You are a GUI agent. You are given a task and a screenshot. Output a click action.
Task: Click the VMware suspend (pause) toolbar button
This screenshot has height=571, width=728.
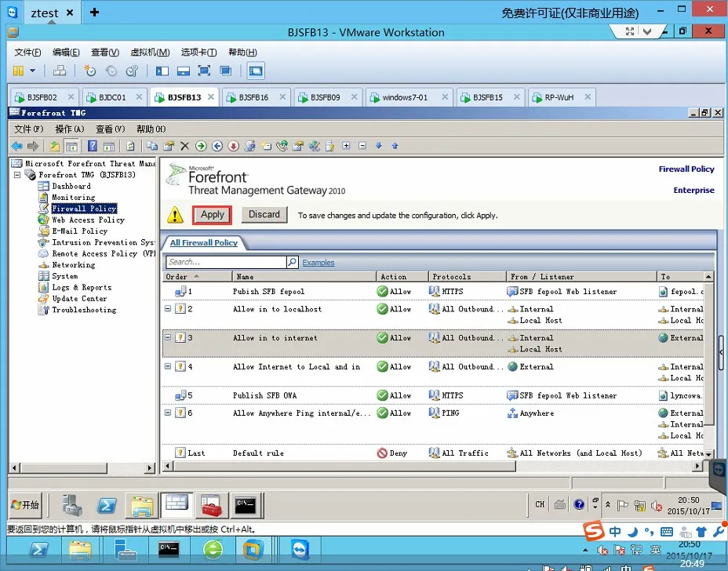tap(18, 71)
